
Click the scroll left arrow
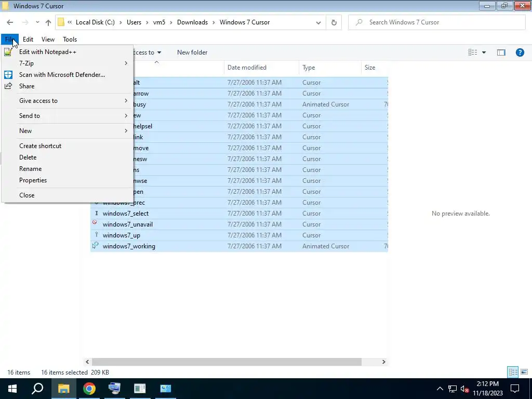(x=87, y=362)
